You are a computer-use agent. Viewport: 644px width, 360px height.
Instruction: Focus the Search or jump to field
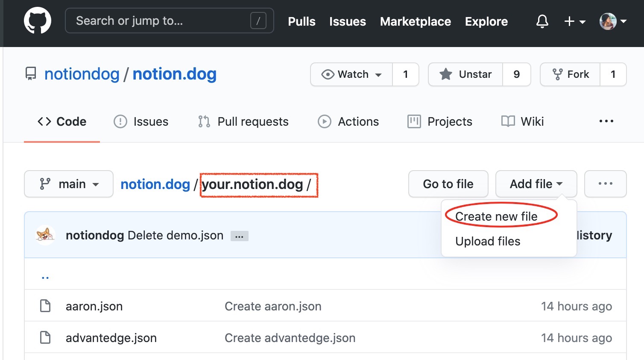(162, 21)
